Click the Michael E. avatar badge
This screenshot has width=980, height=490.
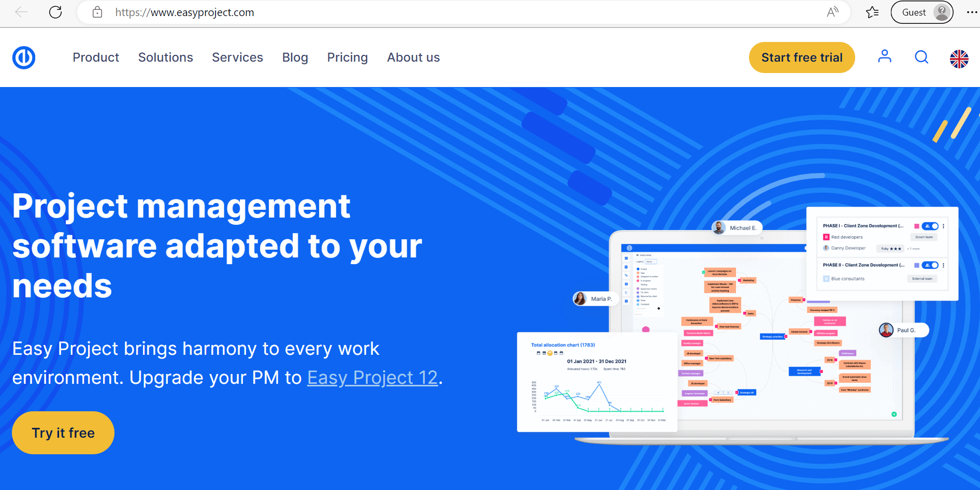click(737, 228)
